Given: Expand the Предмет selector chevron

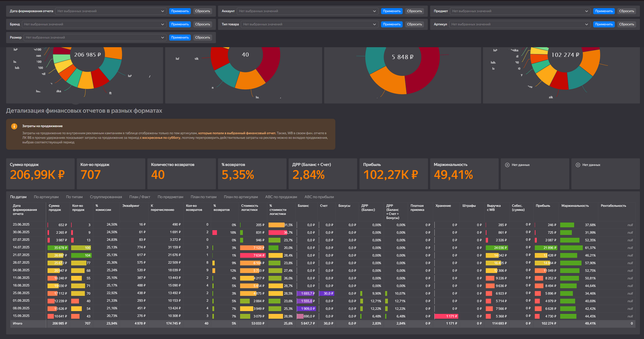Looking at the screenshot, I should tap(586, 11).
